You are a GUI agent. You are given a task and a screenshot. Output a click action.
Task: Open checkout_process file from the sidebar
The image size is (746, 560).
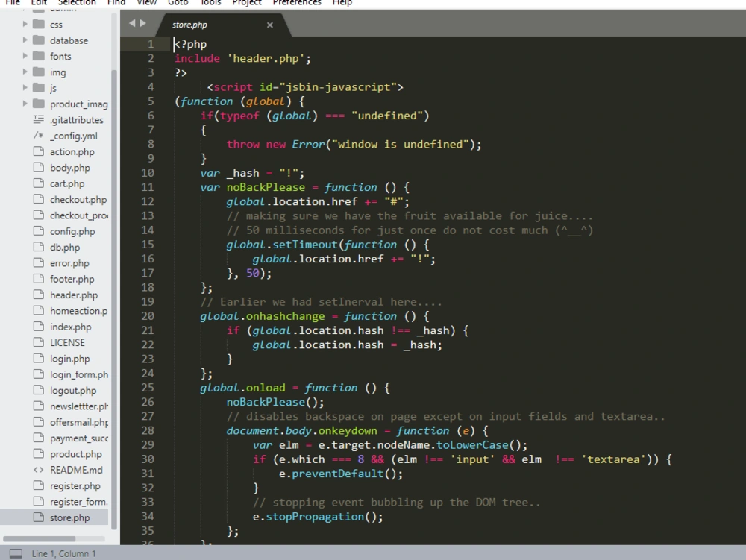tap(79, 215)
